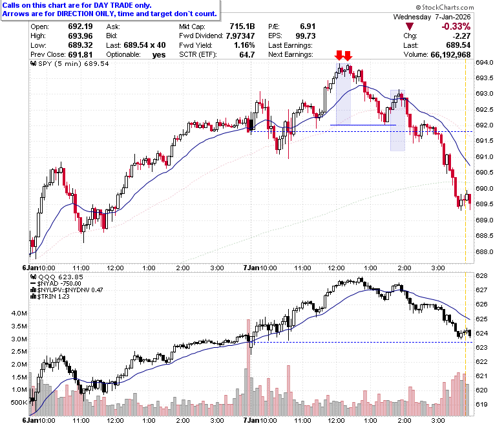
Task: Click the $NYUPV:$NYDNV legend icon
Action: tap(33, 290)
